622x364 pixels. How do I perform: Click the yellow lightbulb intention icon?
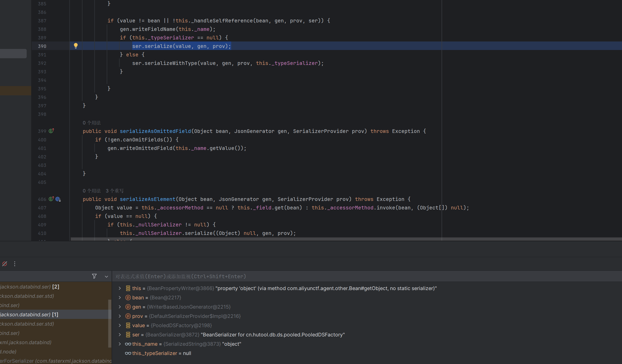click(76, 46)
